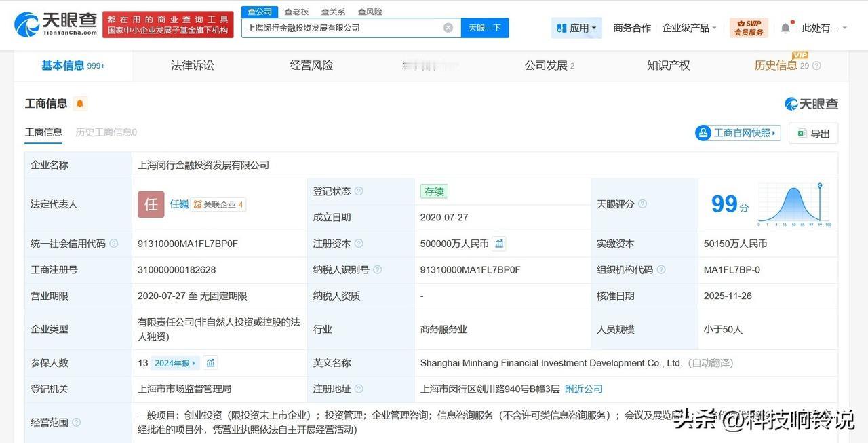The image size is (868, 443).
Task: Open 附近公司 link
Action: (584, 389)
